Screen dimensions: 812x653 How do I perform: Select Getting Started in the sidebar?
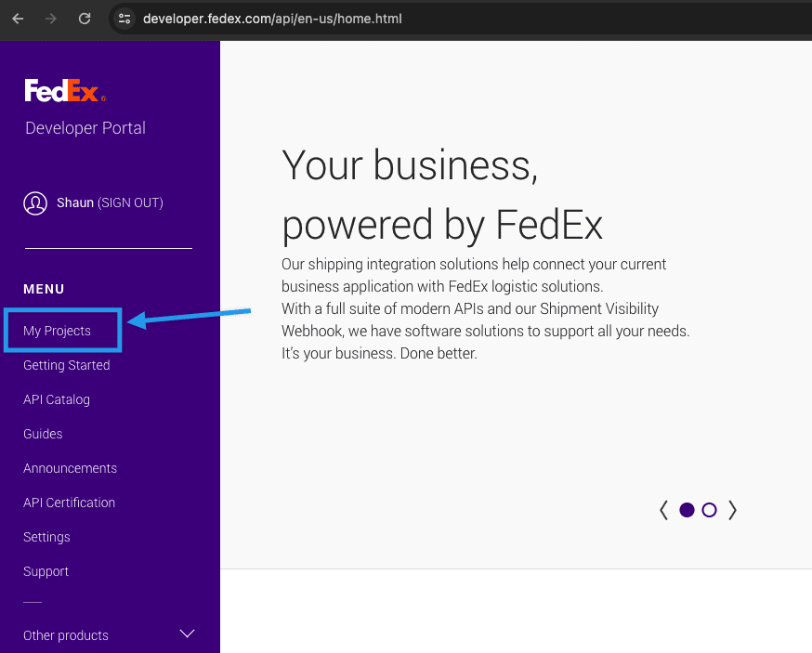click(66, 364)
